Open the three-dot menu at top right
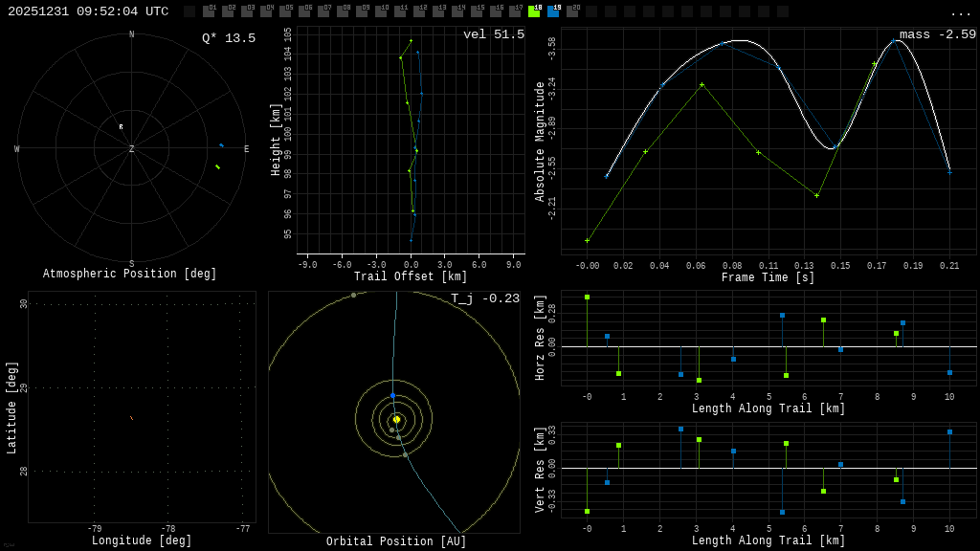This screenshot has width=980, height=551. pyautogui.click(x=960, y=12)
